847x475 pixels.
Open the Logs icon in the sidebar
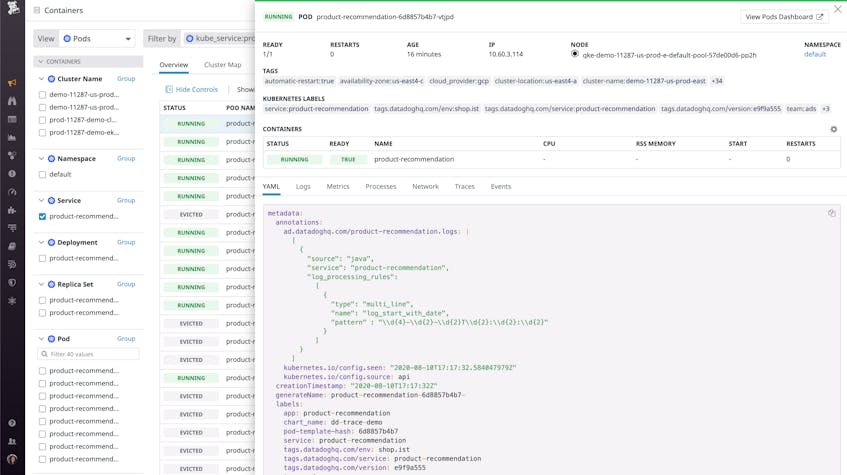click(x=12, y=265)
